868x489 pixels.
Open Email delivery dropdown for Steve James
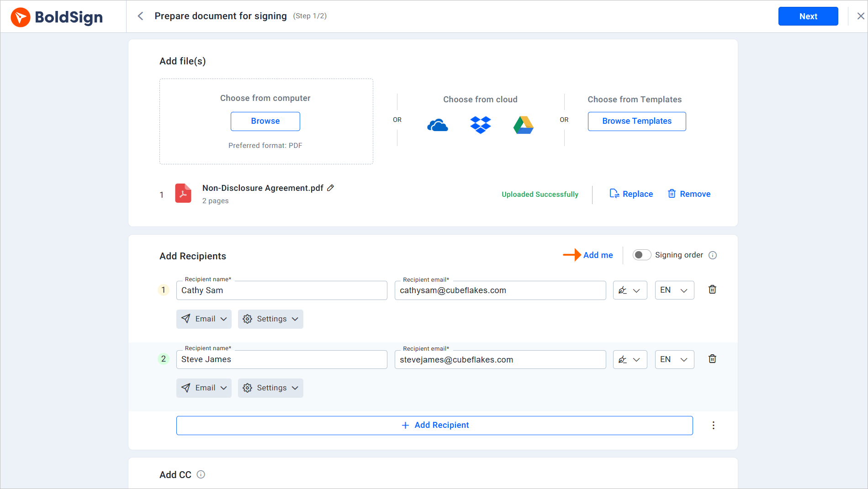(x=204, y=388)
